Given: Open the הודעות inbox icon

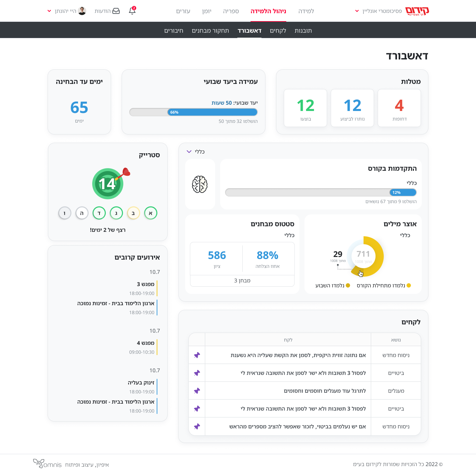Looking at the screenshot, I should tap(116, 11).
